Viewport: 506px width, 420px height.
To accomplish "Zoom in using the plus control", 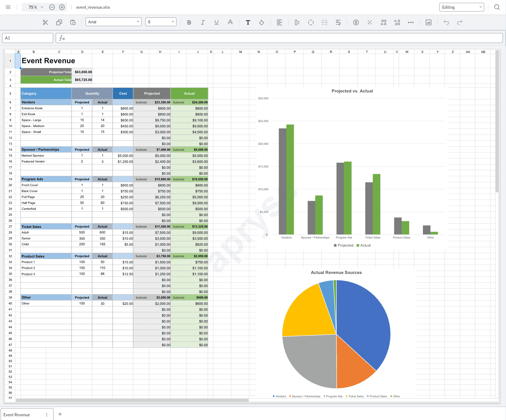I will (x=62, y=7).
